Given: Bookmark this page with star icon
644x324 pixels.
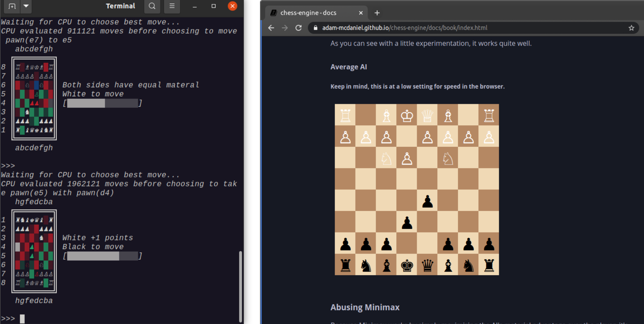Looking at the screenshot, I should pyautogui.click(x=631, y=28).
